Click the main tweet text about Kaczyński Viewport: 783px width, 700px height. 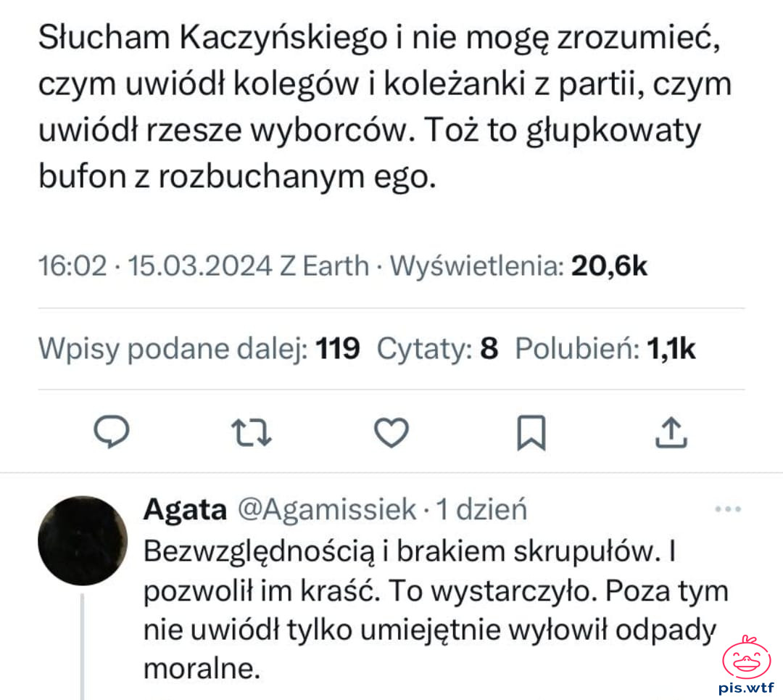(384, 107)
